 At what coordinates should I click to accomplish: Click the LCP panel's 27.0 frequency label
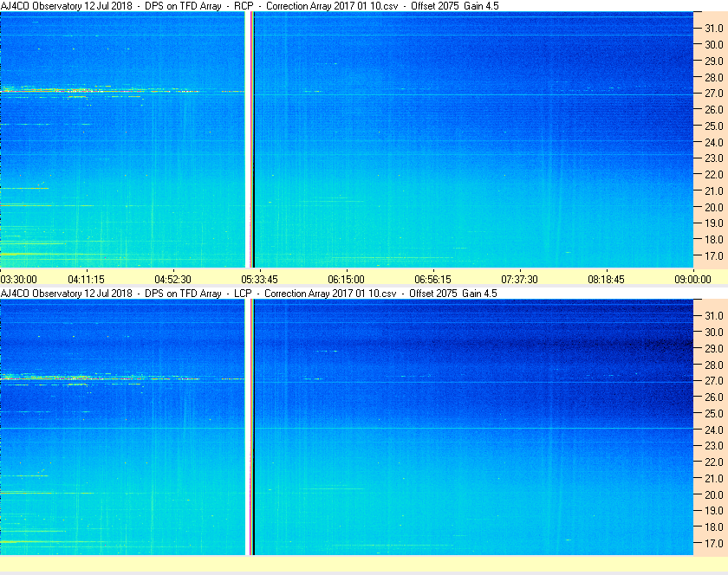[714, 380]
